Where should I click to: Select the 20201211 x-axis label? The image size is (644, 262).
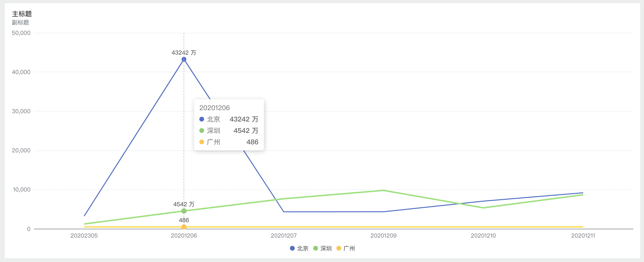(x=583, y=235)
